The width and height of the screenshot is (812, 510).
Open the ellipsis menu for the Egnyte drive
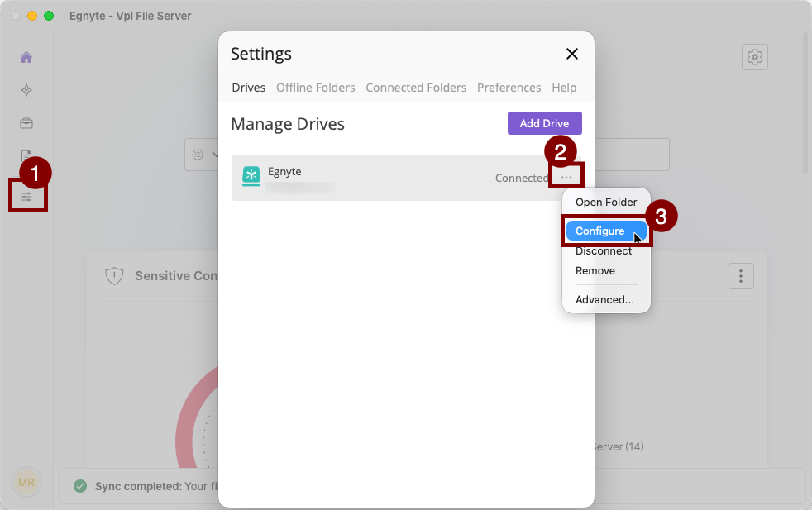566,177
